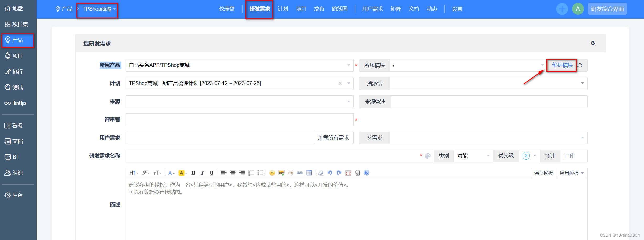Open the H1 heading dropdown
This screenshot has height=240, width=644.
point(134,173)
